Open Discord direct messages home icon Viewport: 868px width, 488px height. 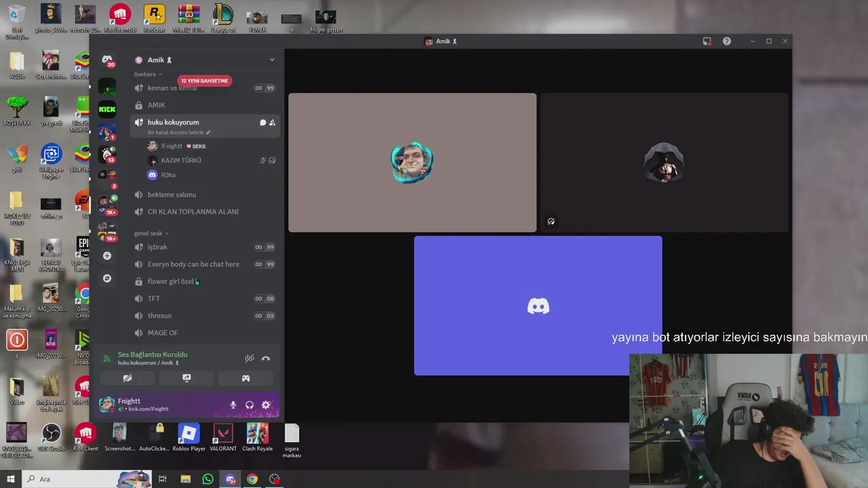[107, 60]
